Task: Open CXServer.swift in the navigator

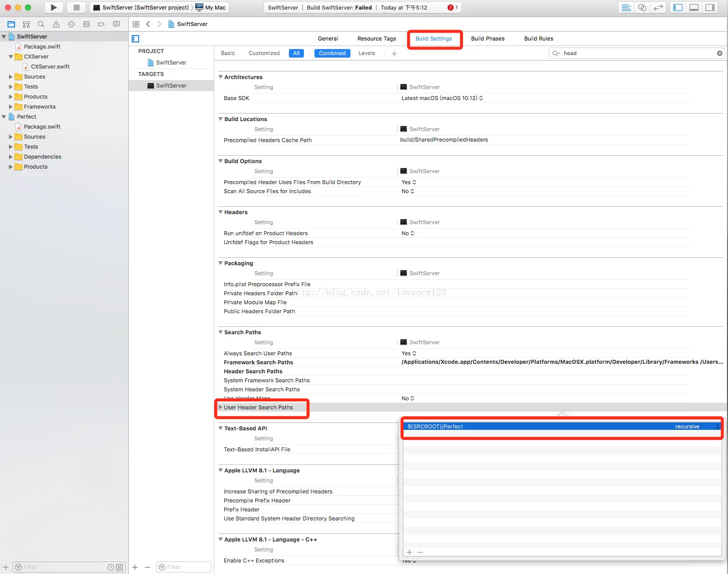Action: pos(50,67)
